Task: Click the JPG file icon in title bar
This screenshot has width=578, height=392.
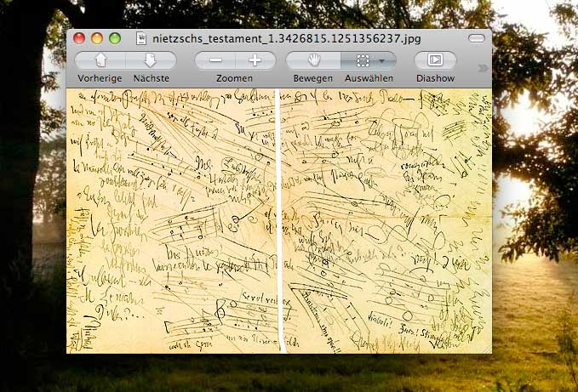Action: (141, 38)
